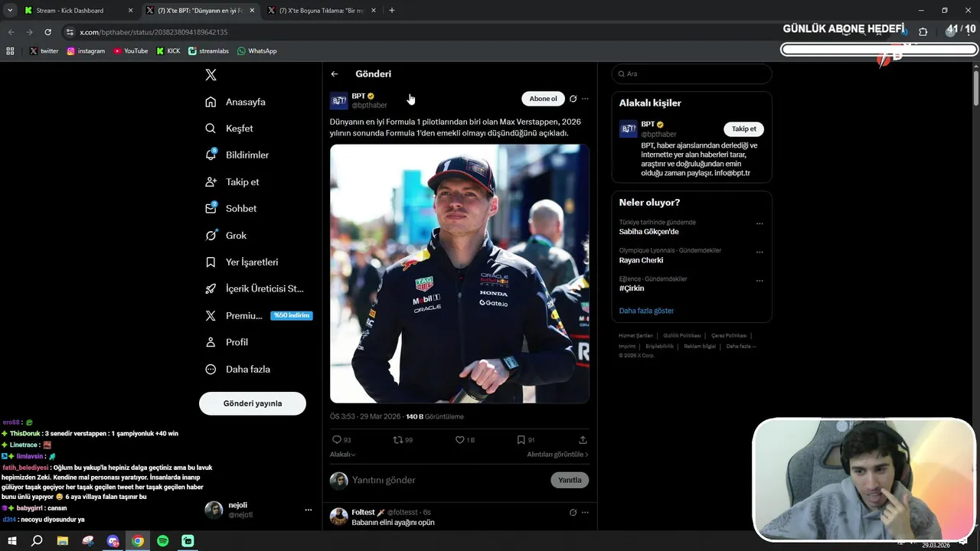
Task: Open Takip et in sidebar
Action: coord(232,182)
